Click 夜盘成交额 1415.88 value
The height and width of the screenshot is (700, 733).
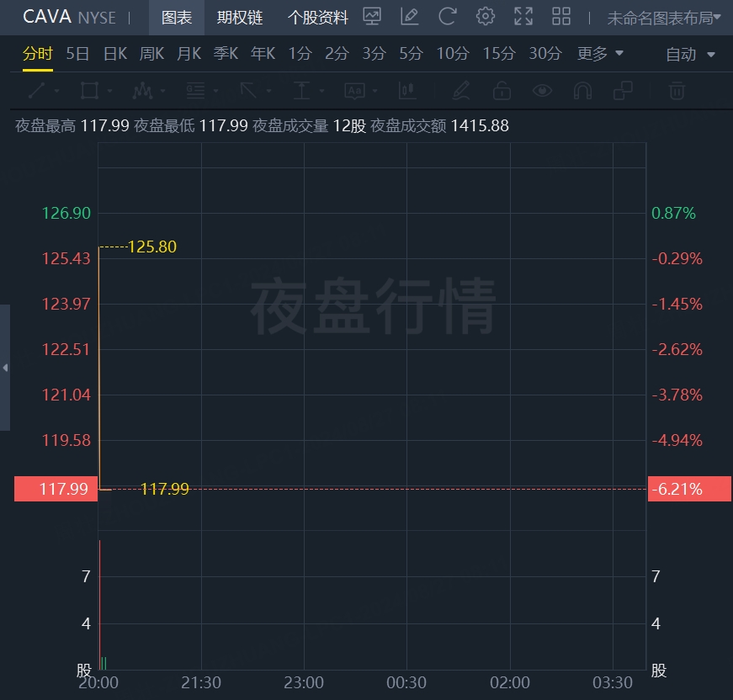[x=480, y=125]
